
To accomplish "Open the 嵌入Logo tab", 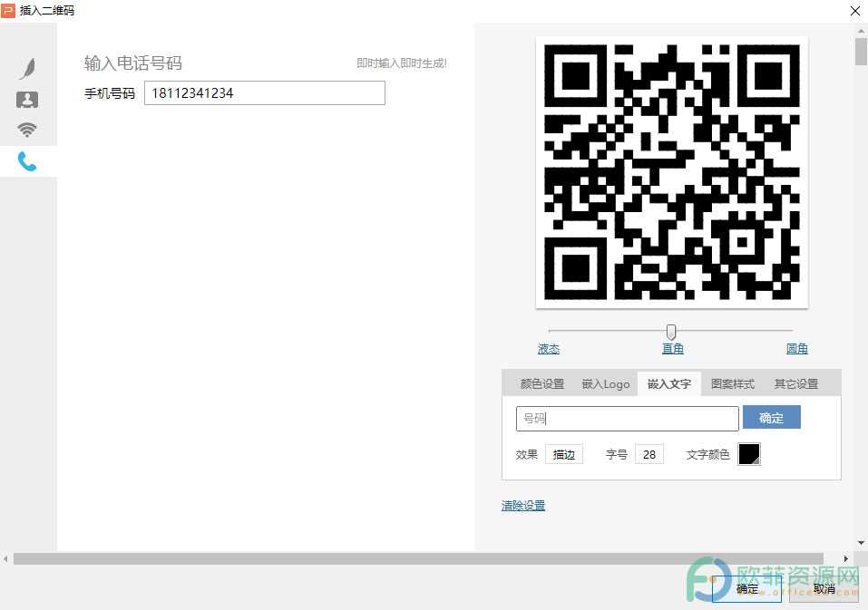I will point(606,383).
